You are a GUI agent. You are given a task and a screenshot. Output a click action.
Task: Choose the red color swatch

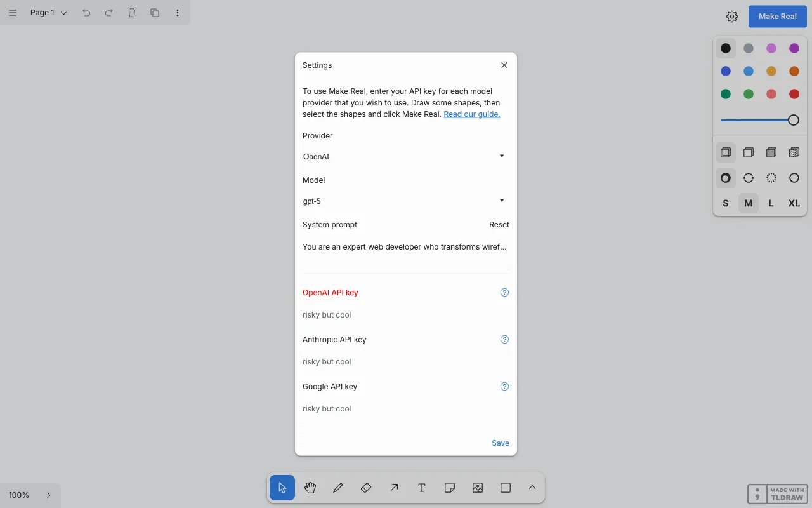[794, 94]
